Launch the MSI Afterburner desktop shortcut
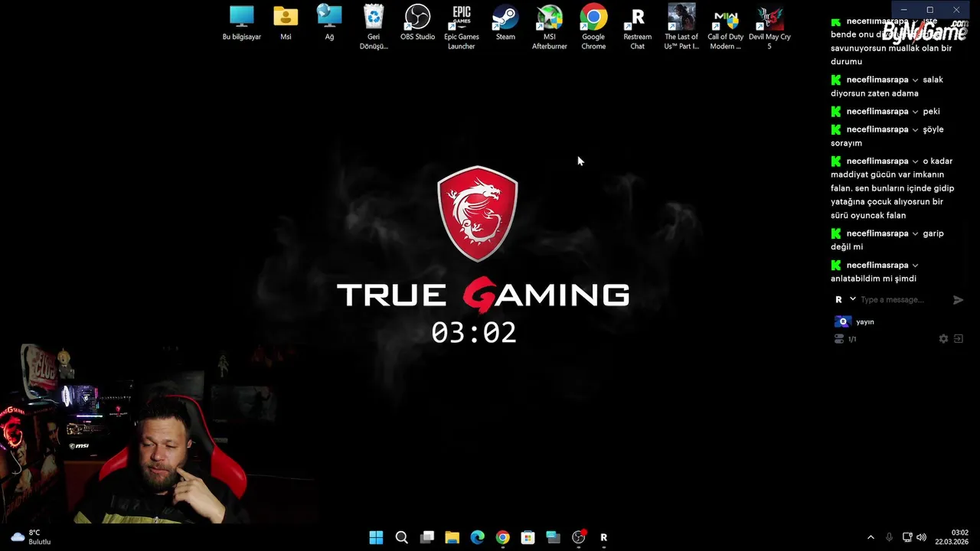 pos(550,27)
